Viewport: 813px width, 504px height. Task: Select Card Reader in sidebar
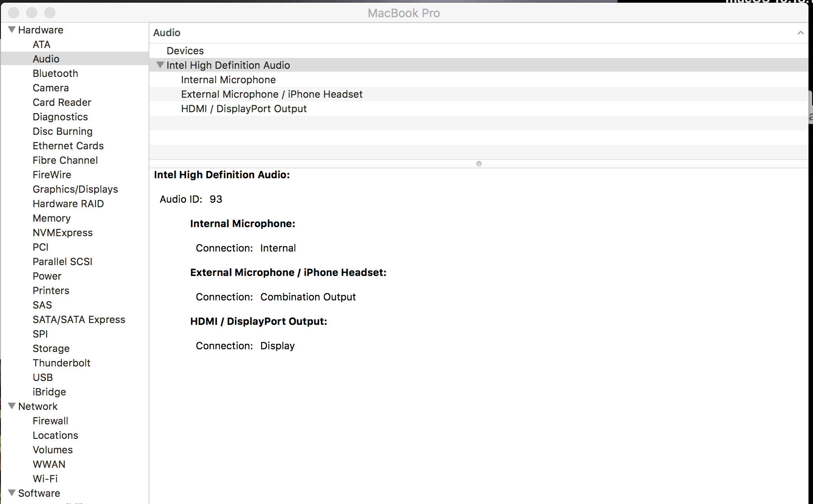[x=62, y=102]
